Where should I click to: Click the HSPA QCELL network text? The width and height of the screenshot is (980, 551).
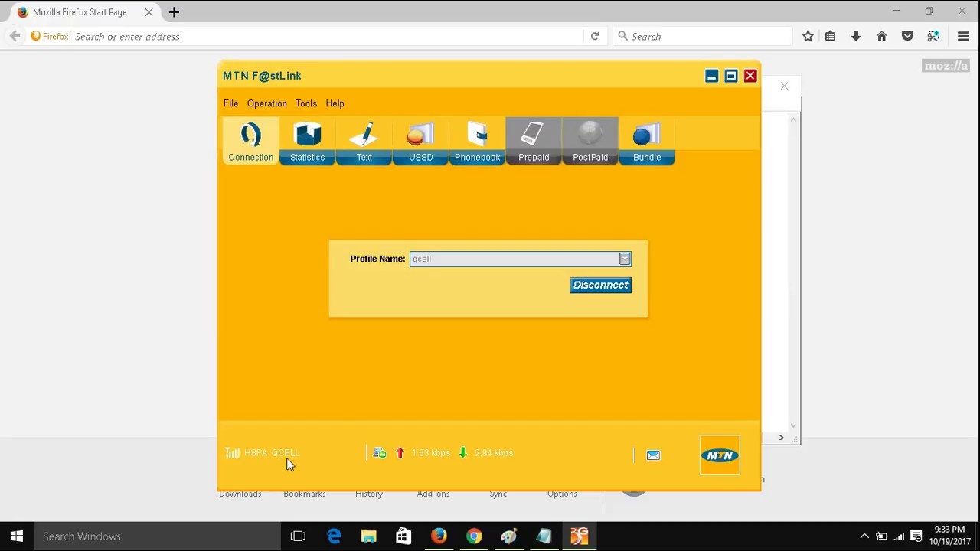click(x=272, y=453)
